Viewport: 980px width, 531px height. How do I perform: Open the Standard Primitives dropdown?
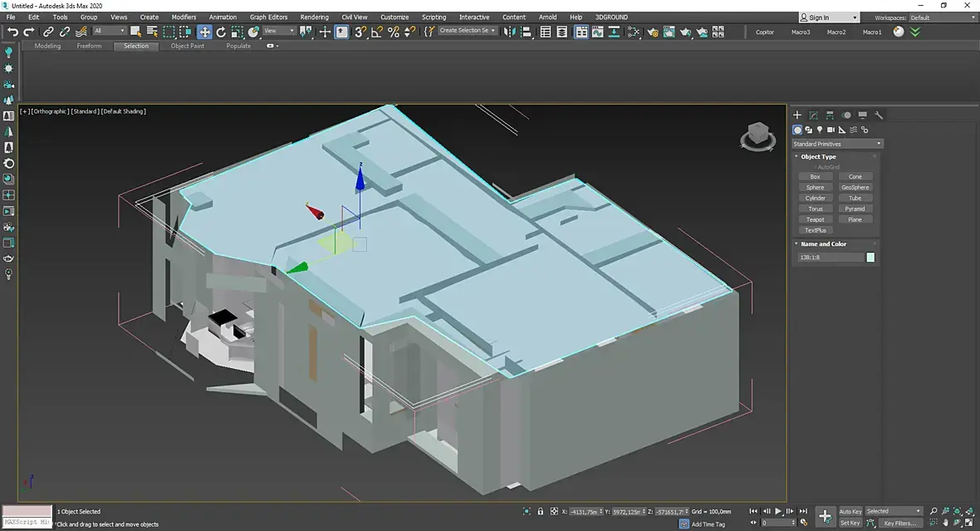pos(837,144)
